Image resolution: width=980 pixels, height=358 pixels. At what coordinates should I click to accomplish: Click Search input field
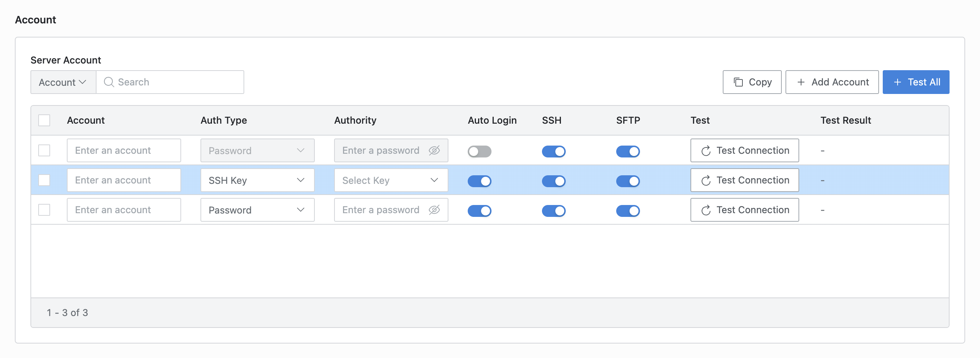[x=170, y=82]
